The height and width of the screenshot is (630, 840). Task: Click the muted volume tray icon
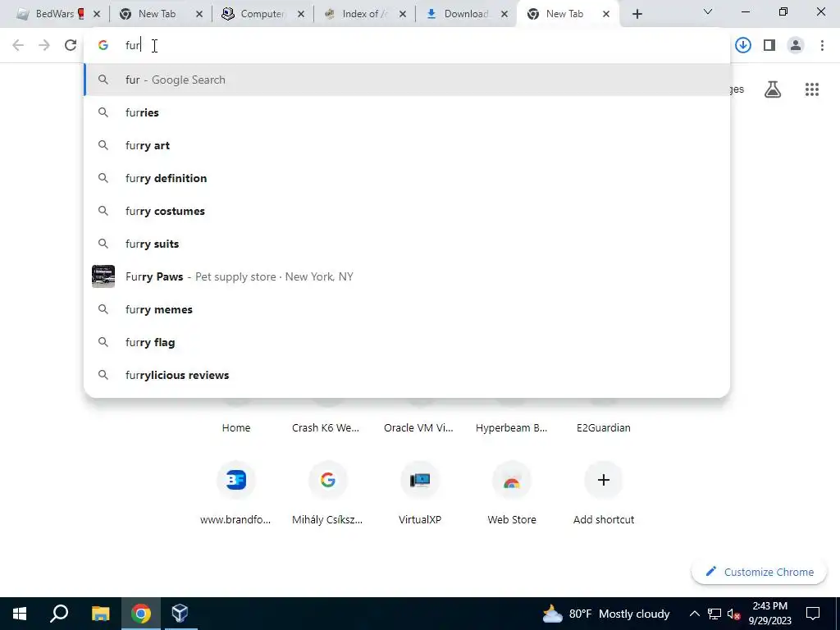click(x=734, y=614)
